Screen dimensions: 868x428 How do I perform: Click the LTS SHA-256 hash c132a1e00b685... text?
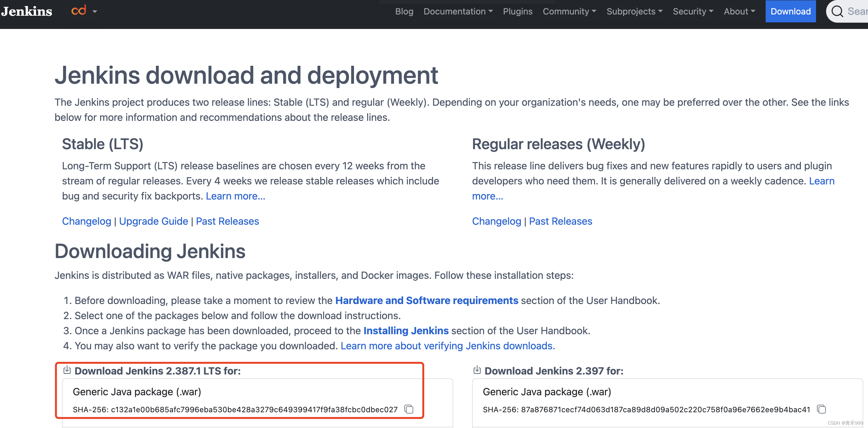pos(254,410)
